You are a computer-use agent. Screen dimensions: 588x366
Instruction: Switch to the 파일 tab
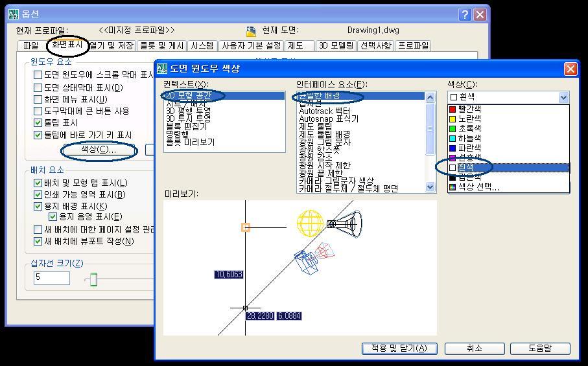coord(30,46)
